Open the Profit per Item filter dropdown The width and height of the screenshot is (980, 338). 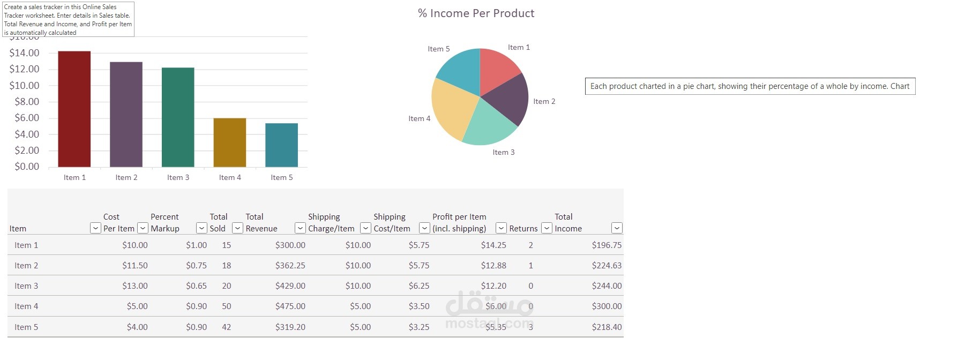(x=501, y=228)
